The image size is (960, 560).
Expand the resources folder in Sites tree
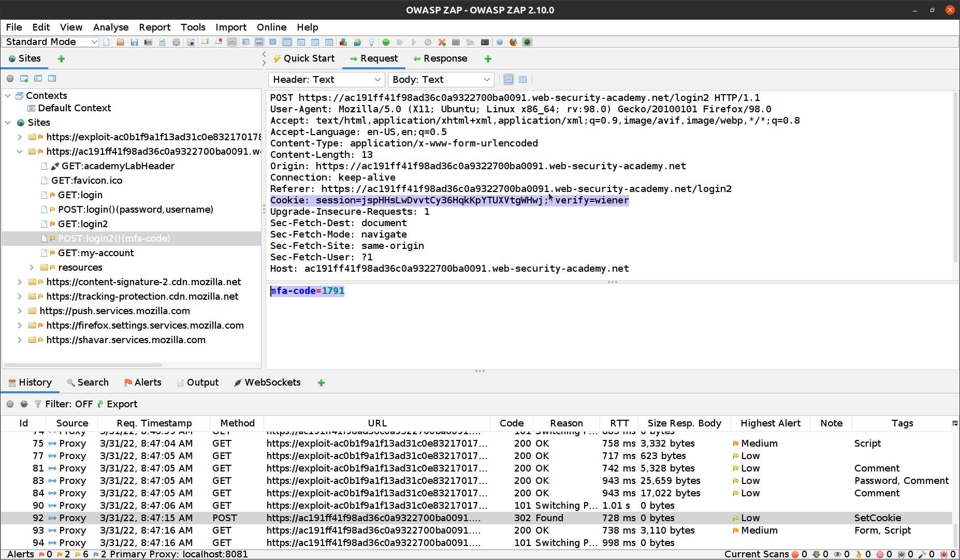[32, 268]
